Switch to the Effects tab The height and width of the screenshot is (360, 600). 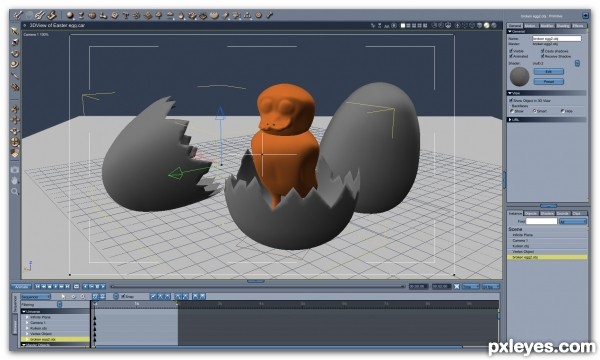coord(578,26)
